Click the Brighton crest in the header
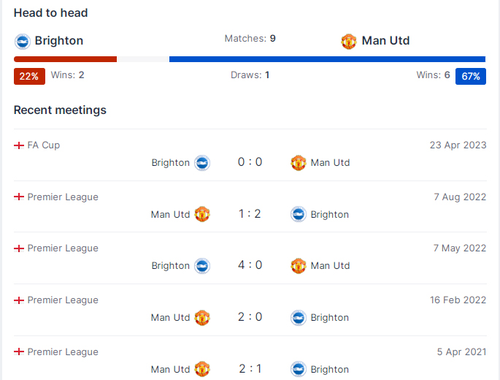500x380 pixels. click(22, 42)
